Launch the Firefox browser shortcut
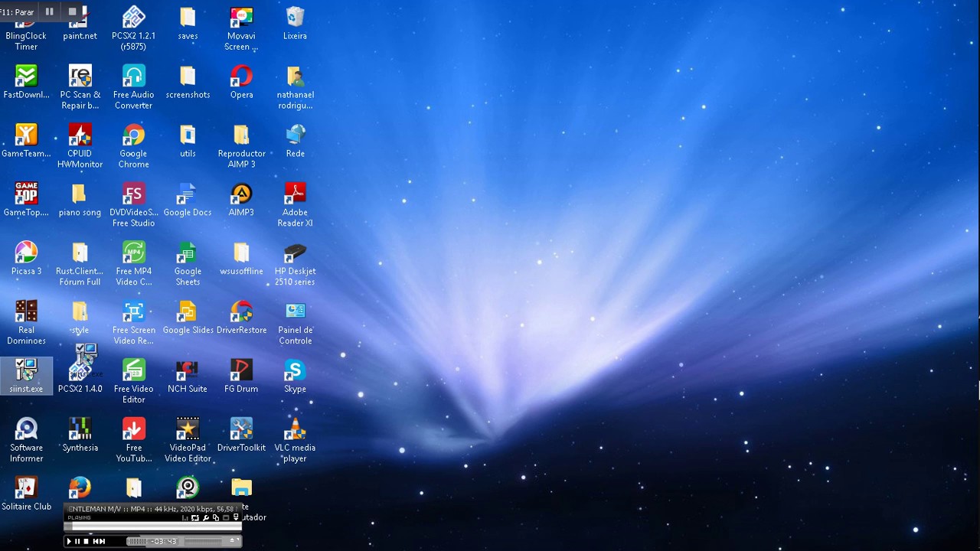Image resolution: width=980 pixels, height=551 pixels. (80, 487)
